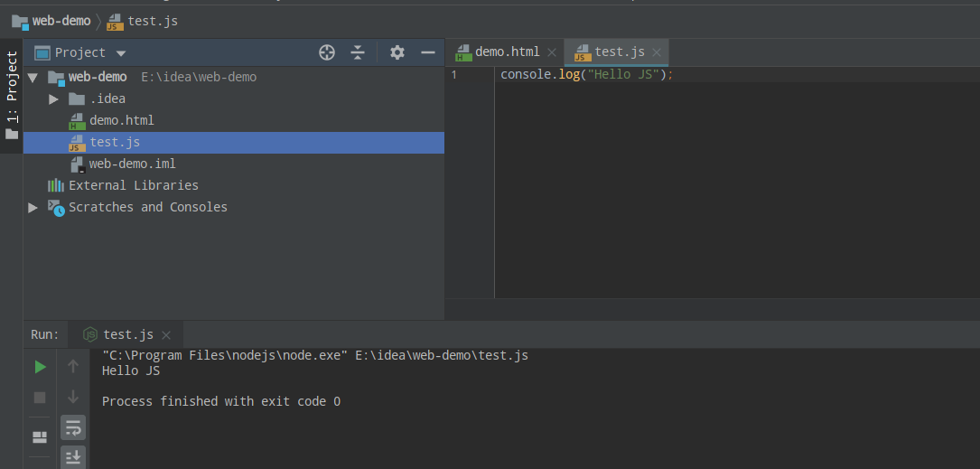The width and height of the screenshot is (980, 469).
Task: Click the node.exe command line in console
Action: pos(315,356)
